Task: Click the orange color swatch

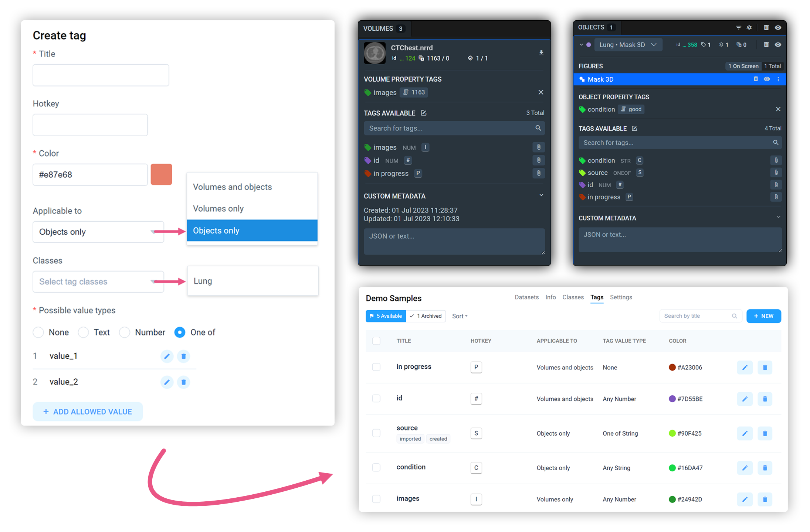Action: tap(161, 174)
